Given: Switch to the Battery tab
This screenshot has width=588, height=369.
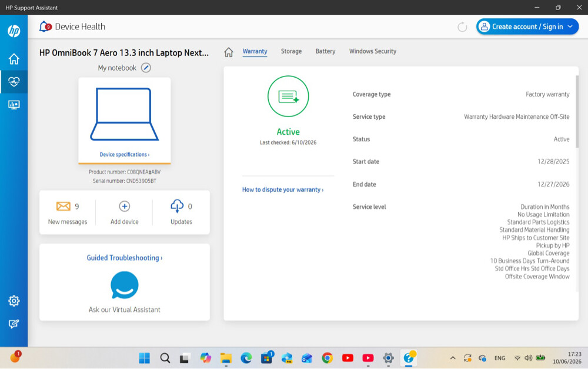Looking at the screenshot, I should coord(325,51).
